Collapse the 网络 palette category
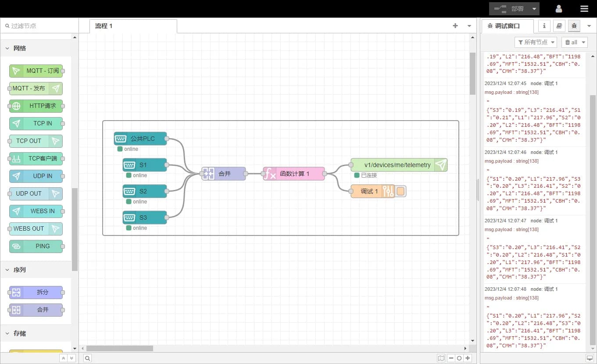The image size is (597, 364). point(7,48)
